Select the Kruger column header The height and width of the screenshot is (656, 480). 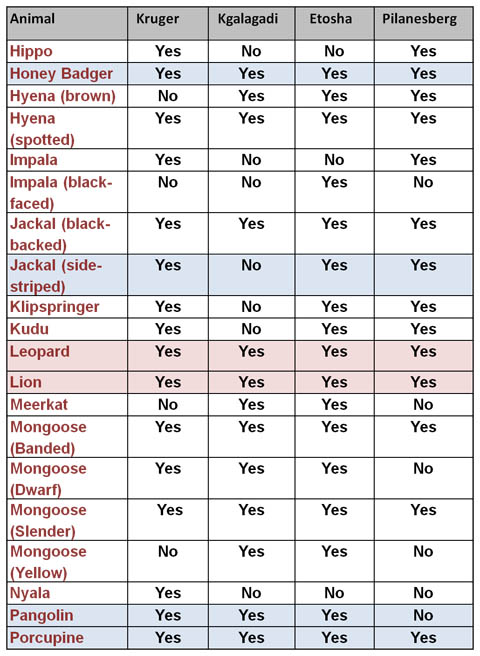pyautogui.click(x=158, y=19)
